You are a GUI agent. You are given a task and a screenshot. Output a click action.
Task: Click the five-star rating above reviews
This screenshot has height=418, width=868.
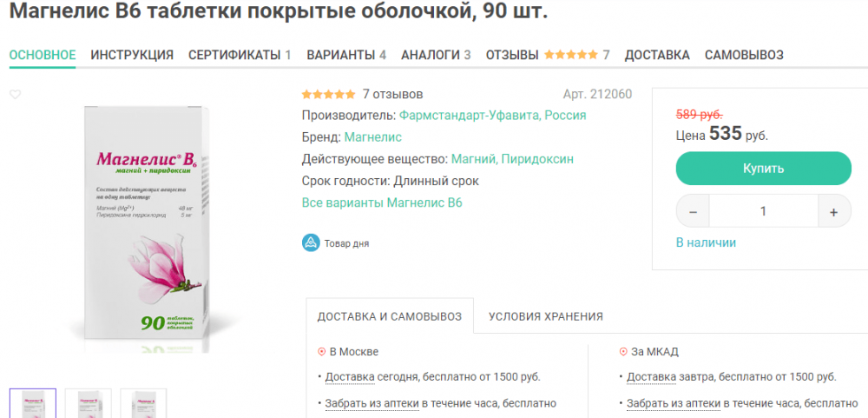[x=328, y=94]
